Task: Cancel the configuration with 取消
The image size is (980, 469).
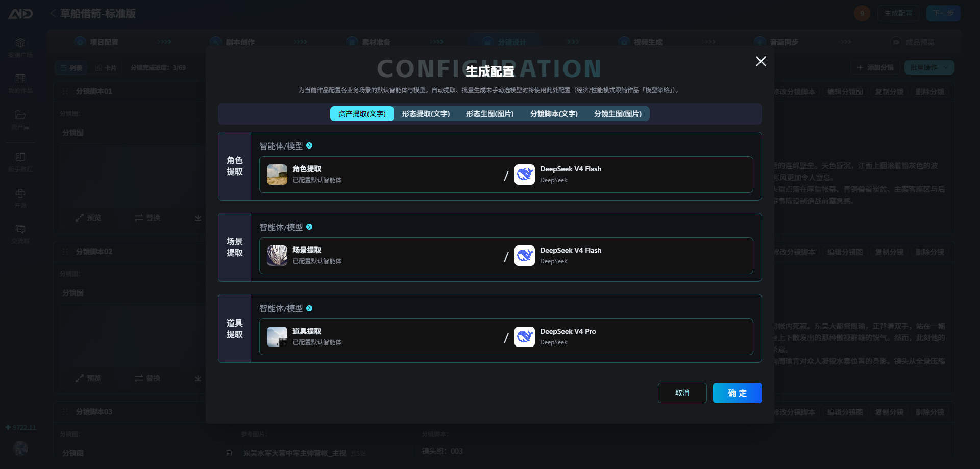Action: (x=682, y=393)
